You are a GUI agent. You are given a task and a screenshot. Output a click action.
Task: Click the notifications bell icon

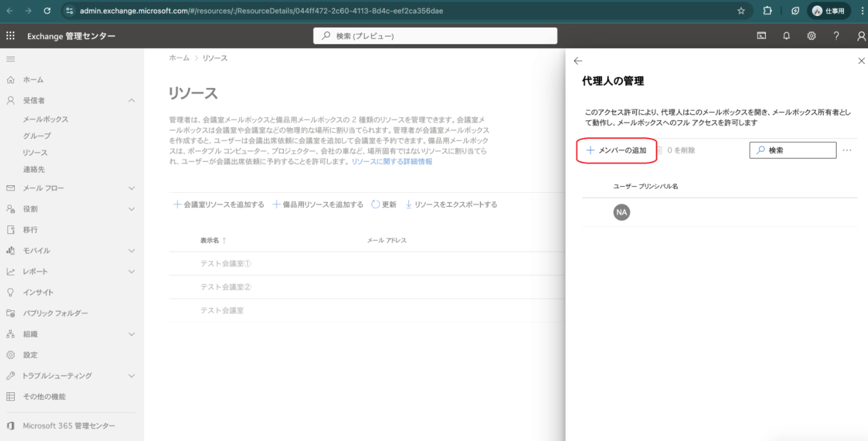click(786, 36)
